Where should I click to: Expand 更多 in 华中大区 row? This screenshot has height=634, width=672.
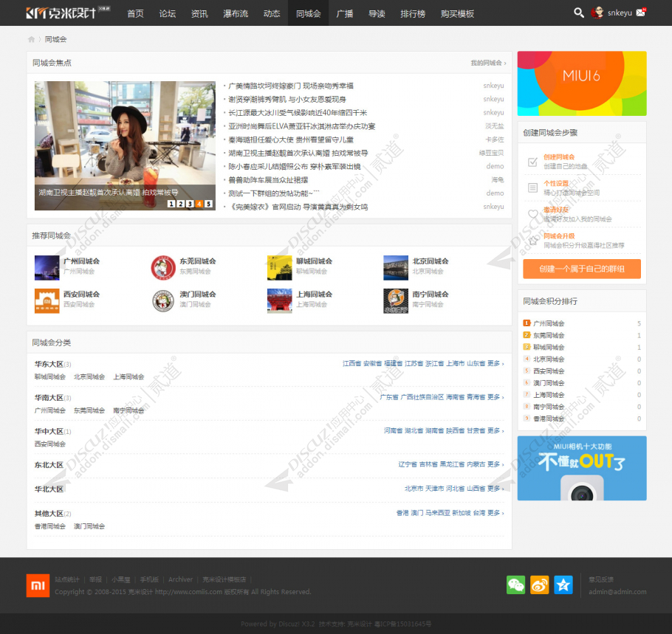click(x=496, y=430)
